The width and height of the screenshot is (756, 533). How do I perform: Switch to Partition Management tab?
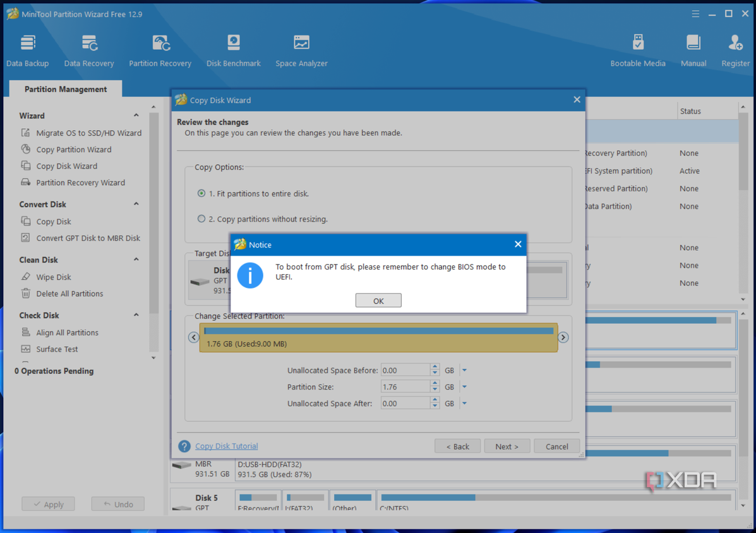coord(66,89)
